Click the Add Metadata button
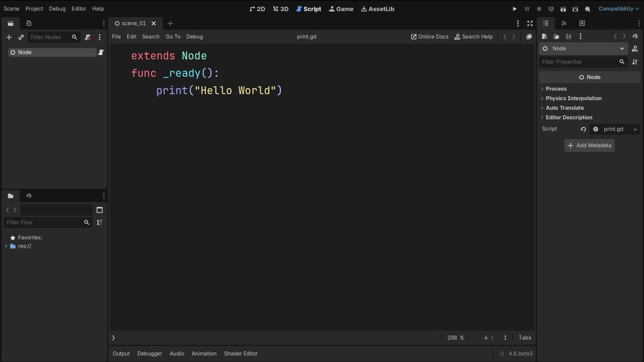The height and width of the screenshot is (362, 644). point(589,146)
